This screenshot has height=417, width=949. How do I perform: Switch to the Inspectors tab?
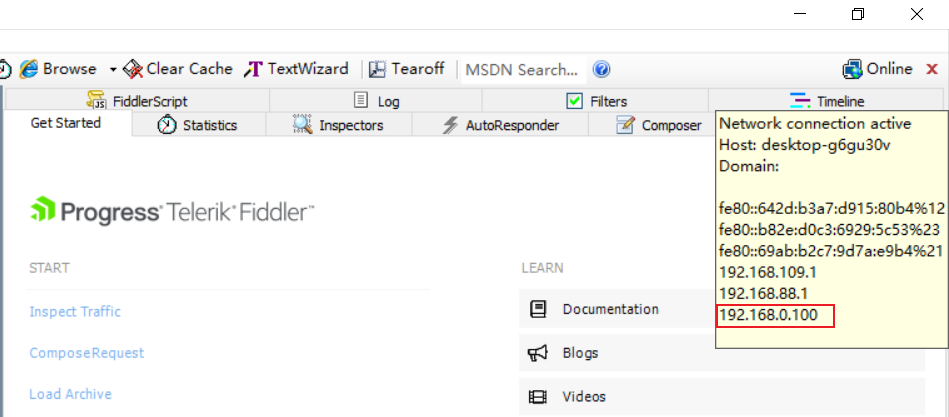pyautogui.click(x=338, y=125)
